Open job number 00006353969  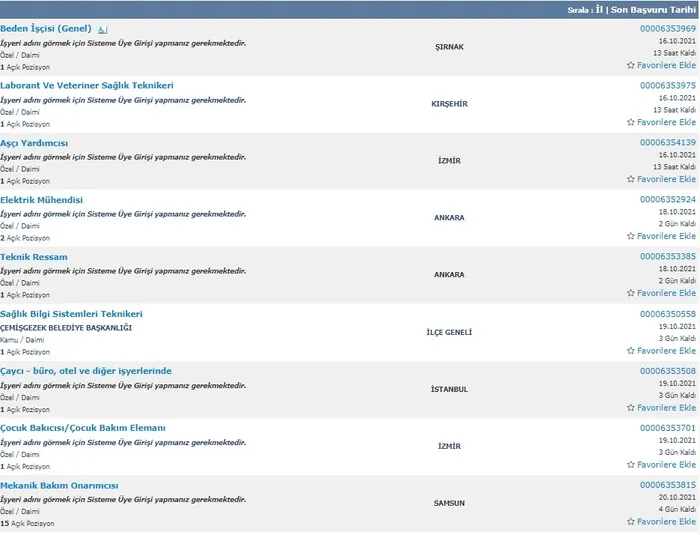pos(667,29)
